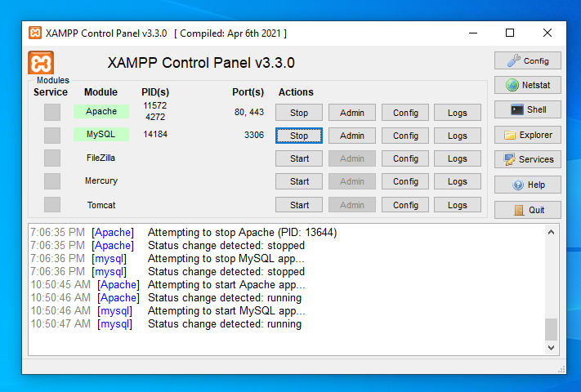Stop the Apache module

coord(298,113)
